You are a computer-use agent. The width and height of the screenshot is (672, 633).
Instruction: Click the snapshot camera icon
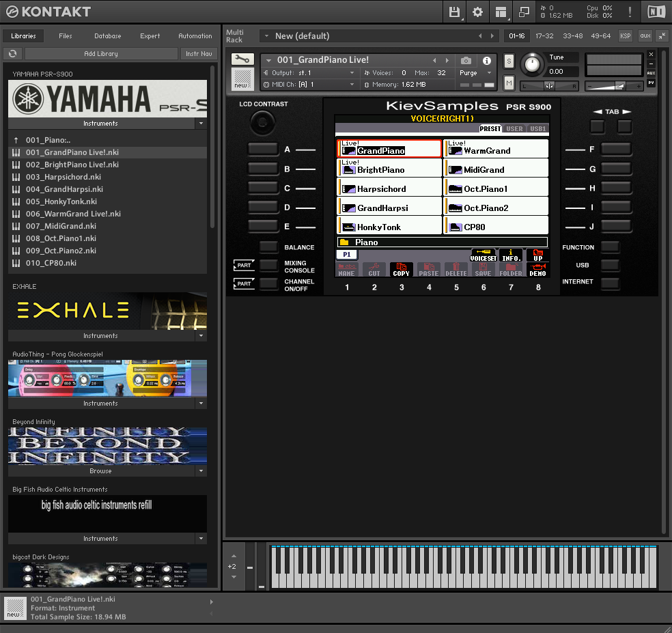[x=466, y=60]
